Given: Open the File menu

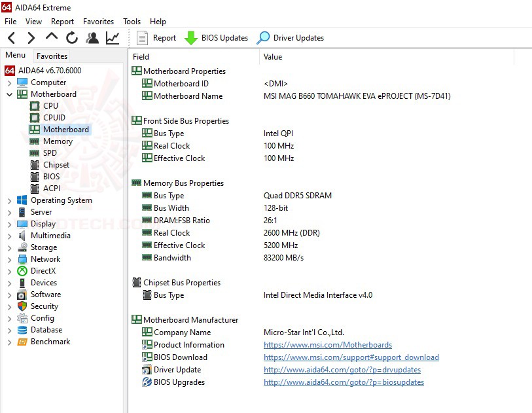Looking at the screenshot, I should click(10, 22).
